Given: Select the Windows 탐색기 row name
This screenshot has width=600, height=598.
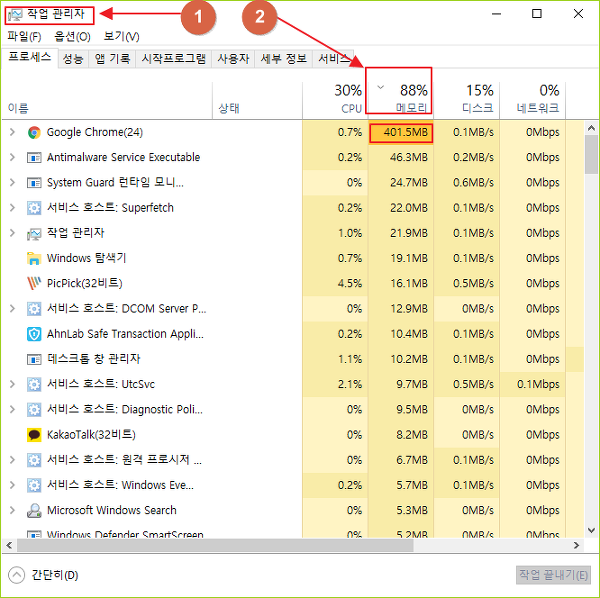Looking at the screenshot, I should (x=86, y=258).
